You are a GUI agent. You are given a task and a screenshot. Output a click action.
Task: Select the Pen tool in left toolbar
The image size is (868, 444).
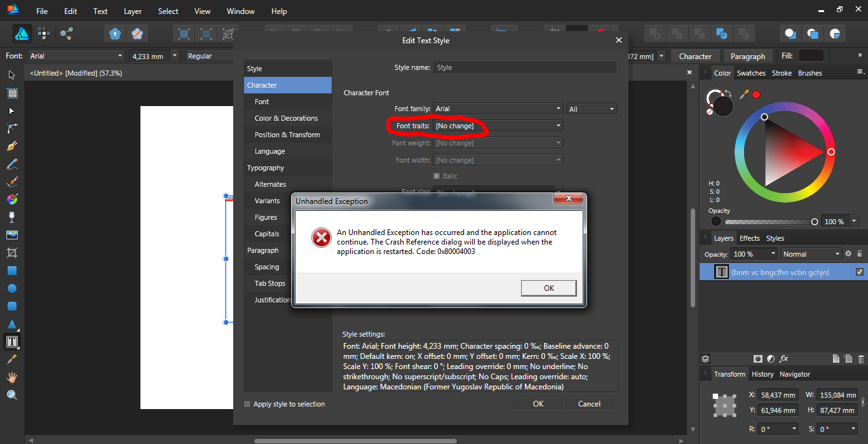coord(11,146)
